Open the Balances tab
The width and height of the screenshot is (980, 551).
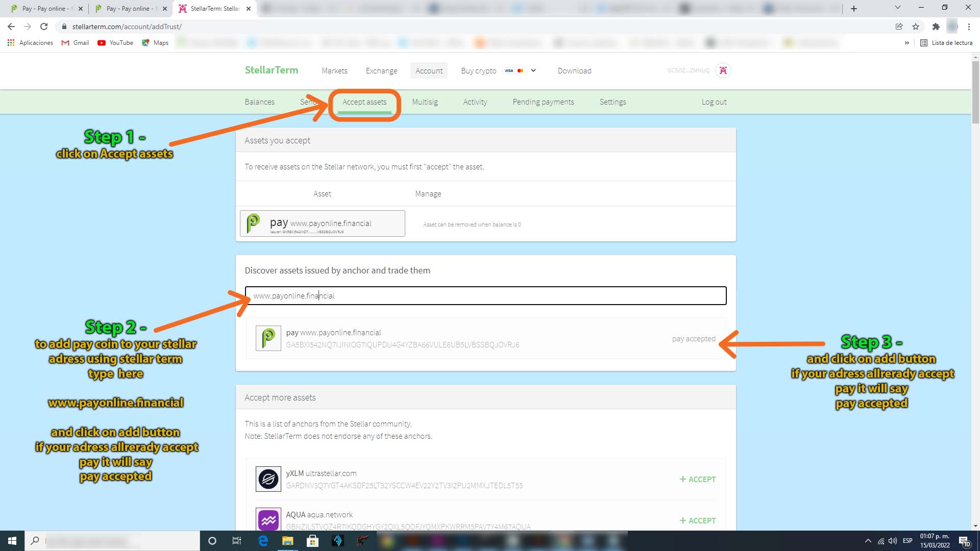(259, 102)
